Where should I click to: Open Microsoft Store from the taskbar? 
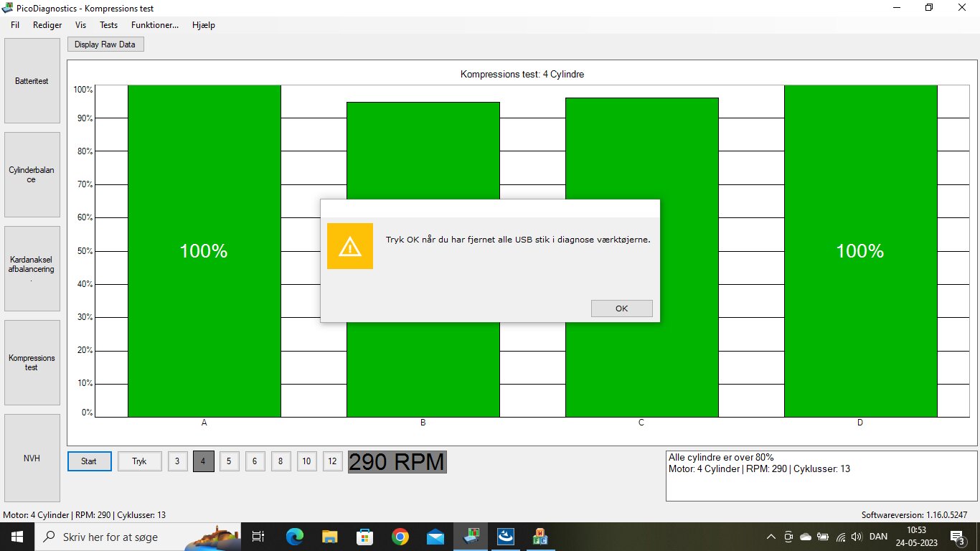tap(365, 537)
